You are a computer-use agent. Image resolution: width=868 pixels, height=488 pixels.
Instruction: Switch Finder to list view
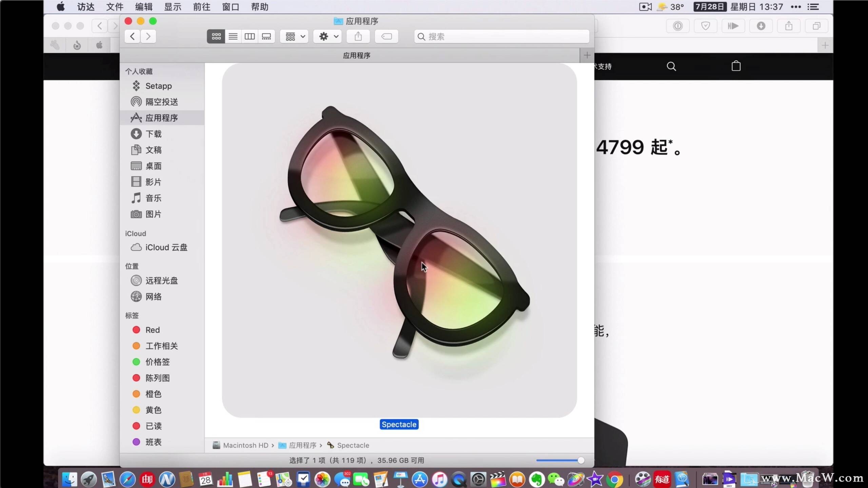(x=233, y=36)
